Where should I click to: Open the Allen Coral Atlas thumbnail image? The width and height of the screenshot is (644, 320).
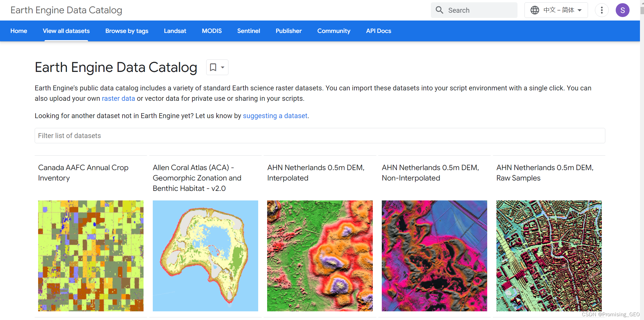tap(205, 256)
